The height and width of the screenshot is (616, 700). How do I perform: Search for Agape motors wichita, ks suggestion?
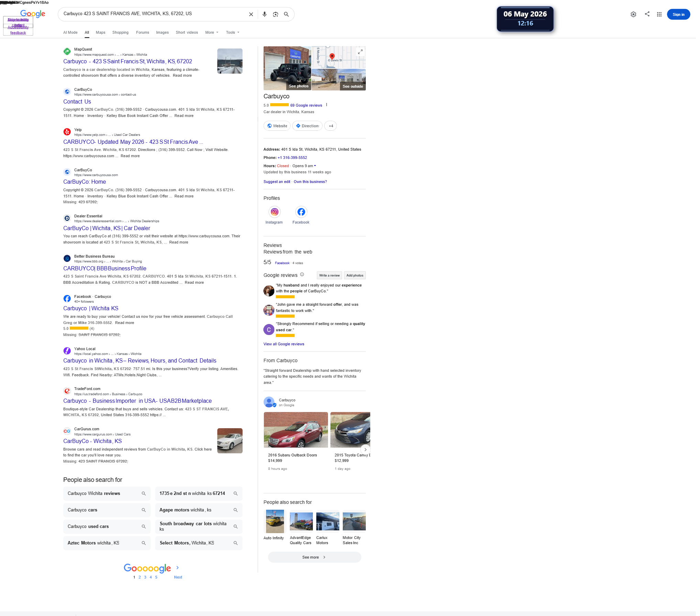199,510
